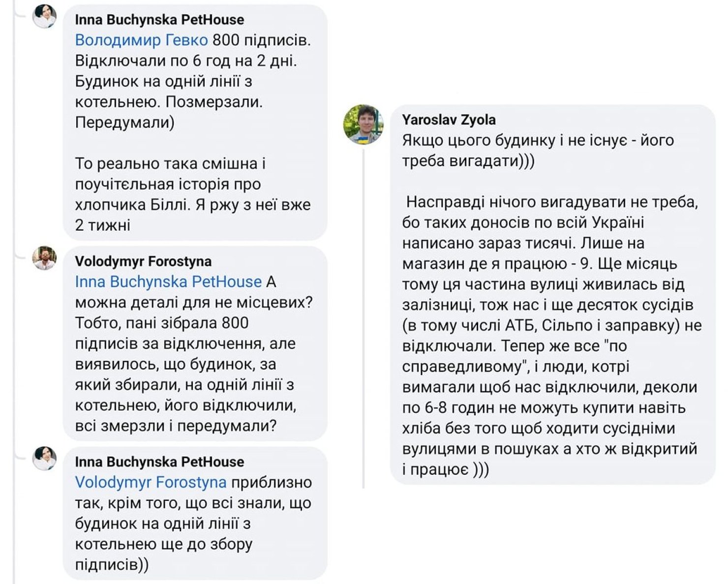Click blue Inna Buchynska PetHouse mention in Volodymyr's reply
The image size is (728, 584).
pyautogui.click(x=168, y=282)
